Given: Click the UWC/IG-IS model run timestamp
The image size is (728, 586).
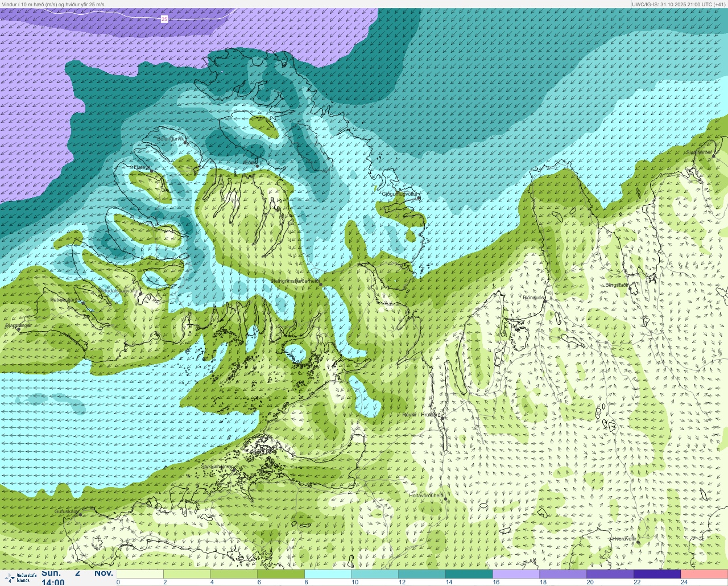Looking at the screenshot, I should coord(679,4).
